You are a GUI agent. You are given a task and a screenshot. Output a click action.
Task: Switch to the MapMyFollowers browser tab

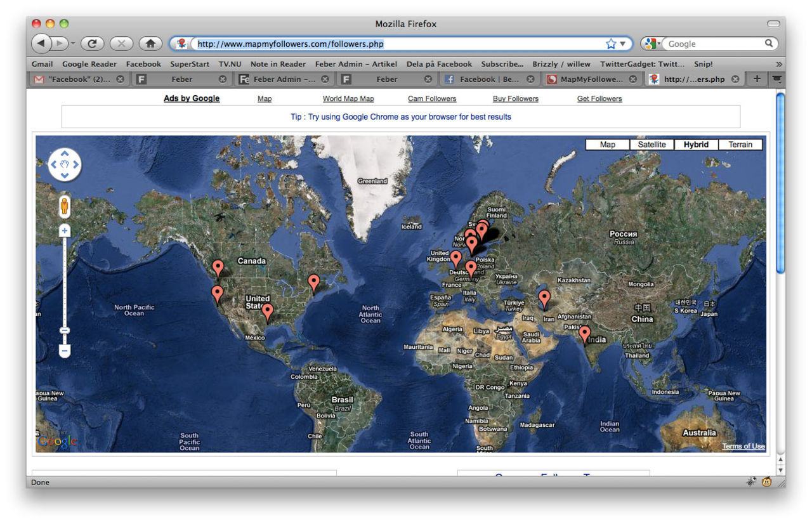590,79
